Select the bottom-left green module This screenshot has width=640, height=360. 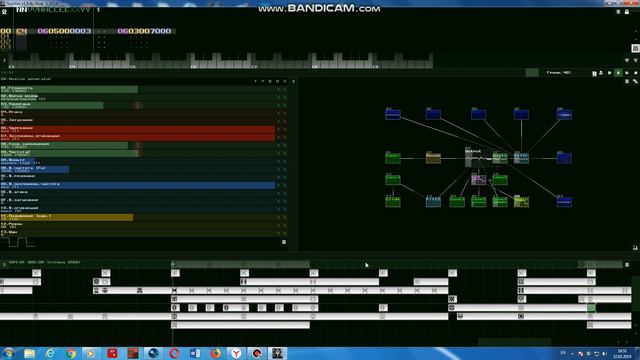click(x=393, y=201)
